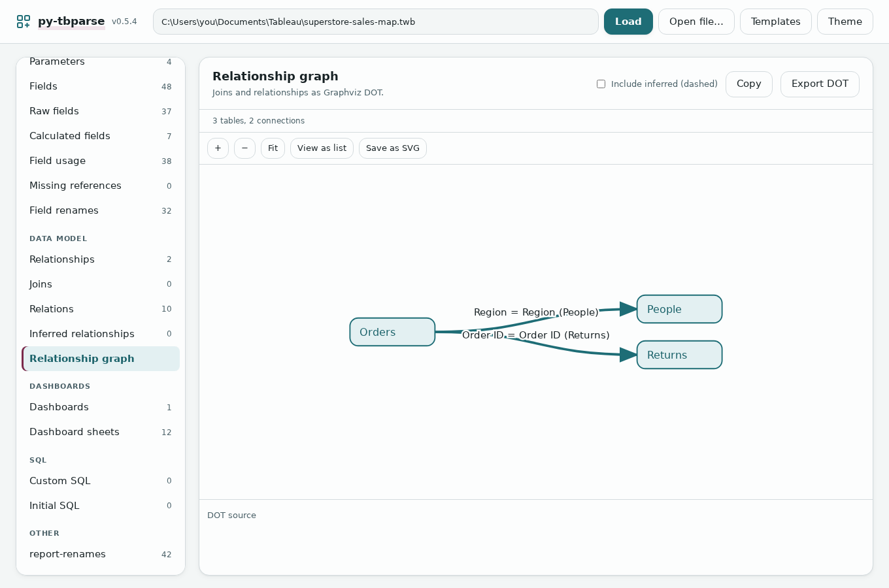Switch to View as list
The image size is (889, 588).
(322, 148)
